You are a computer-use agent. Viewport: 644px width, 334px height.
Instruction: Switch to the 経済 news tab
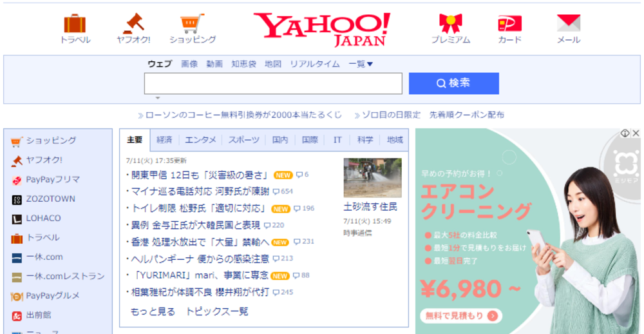pyautogui.click(x=164, y=140)
